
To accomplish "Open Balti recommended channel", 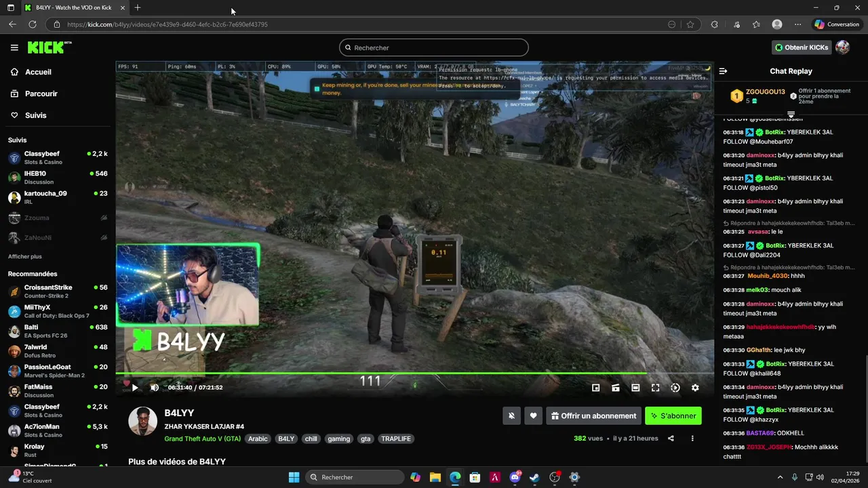I will click(58, 331).
